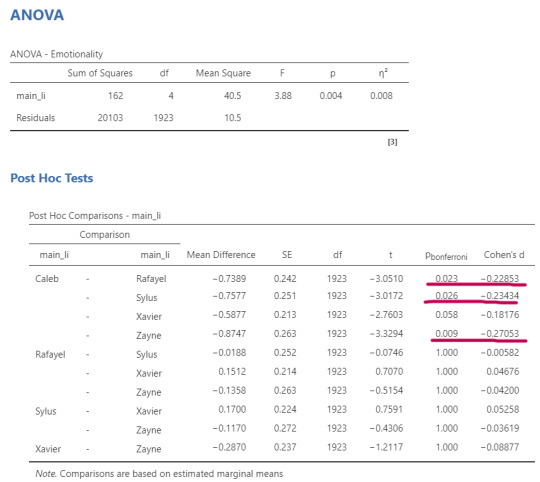
Task: Open footnote reference [3]
Action: (392, 142)
